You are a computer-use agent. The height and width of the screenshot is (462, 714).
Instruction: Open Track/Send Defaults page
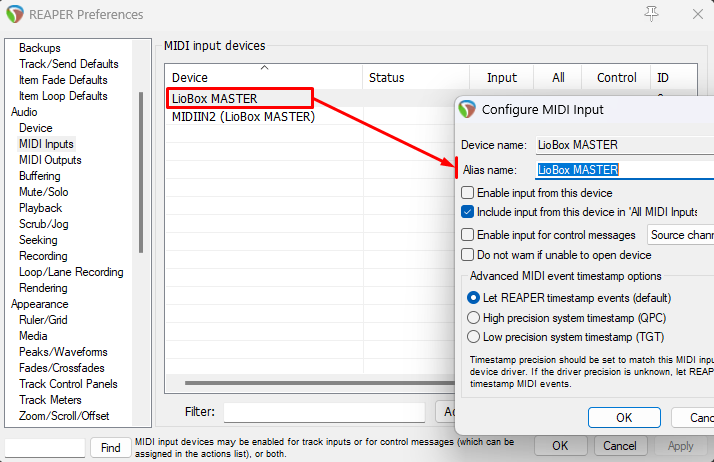tap(69, 64)
